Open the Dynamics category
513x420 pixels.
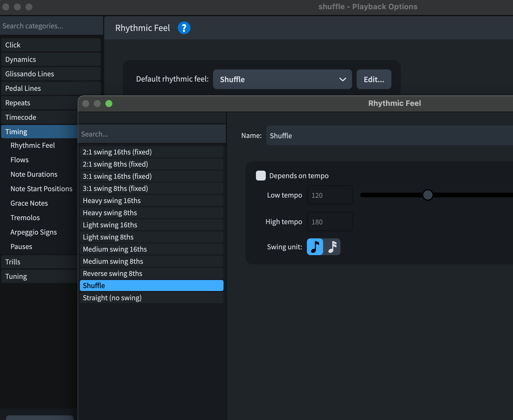click(x=51, y=59)
